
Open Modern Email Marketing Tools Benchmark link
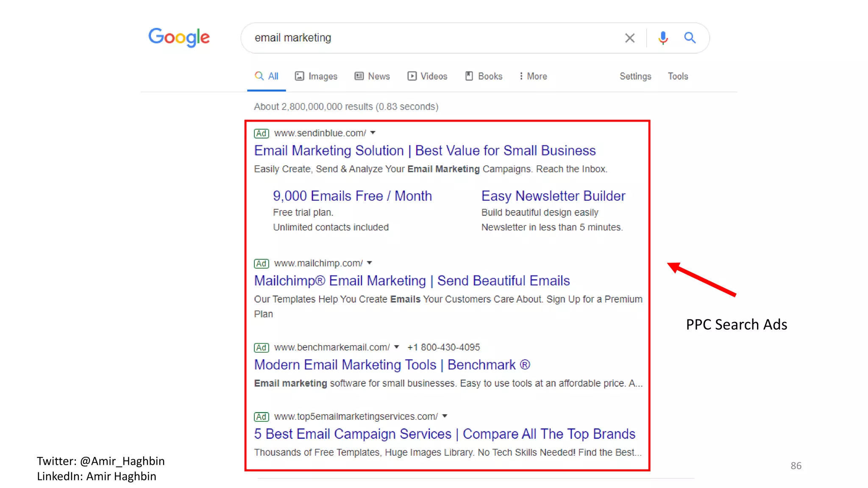392,365
